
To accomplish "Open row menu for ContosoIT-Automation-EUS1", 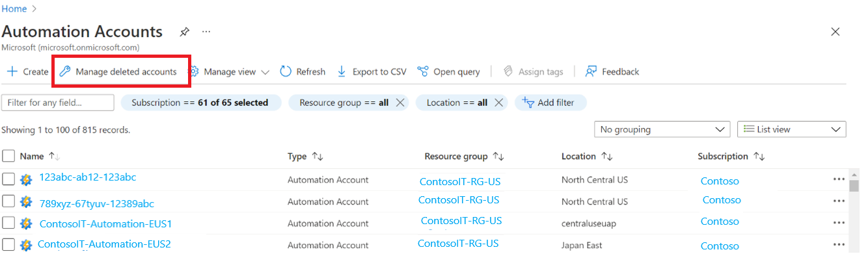I will point(839,223).
